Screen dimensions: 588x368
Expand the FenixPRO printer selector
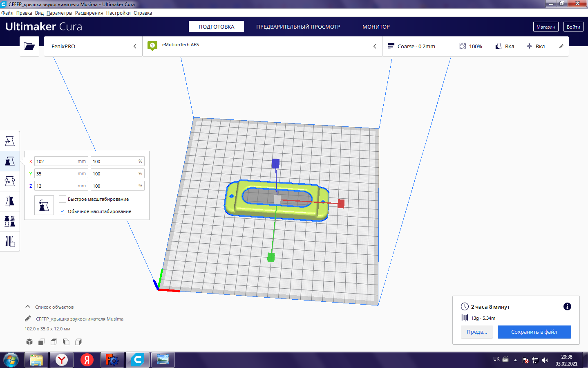tap(93, 46)
